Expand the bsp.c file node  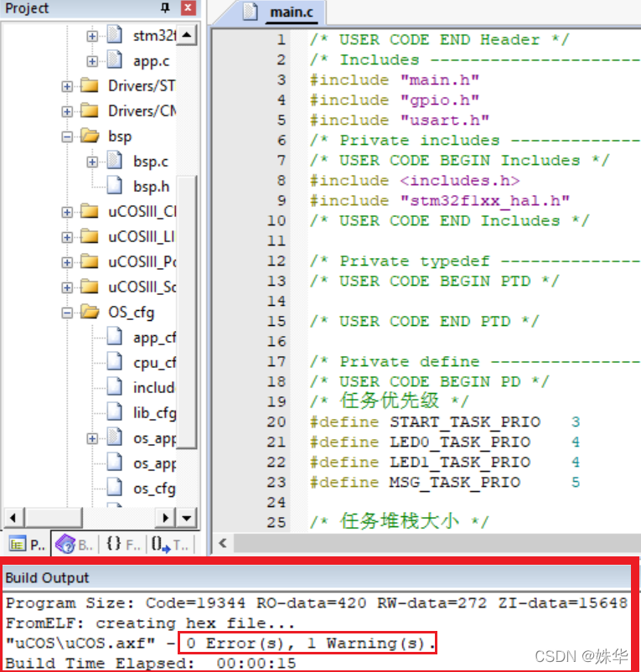pos(91,162)
